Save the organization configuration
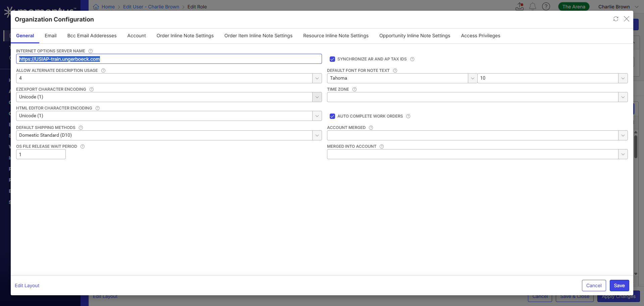Image resolution: width=644 pixels, height=306 pixels. (620, 286)
